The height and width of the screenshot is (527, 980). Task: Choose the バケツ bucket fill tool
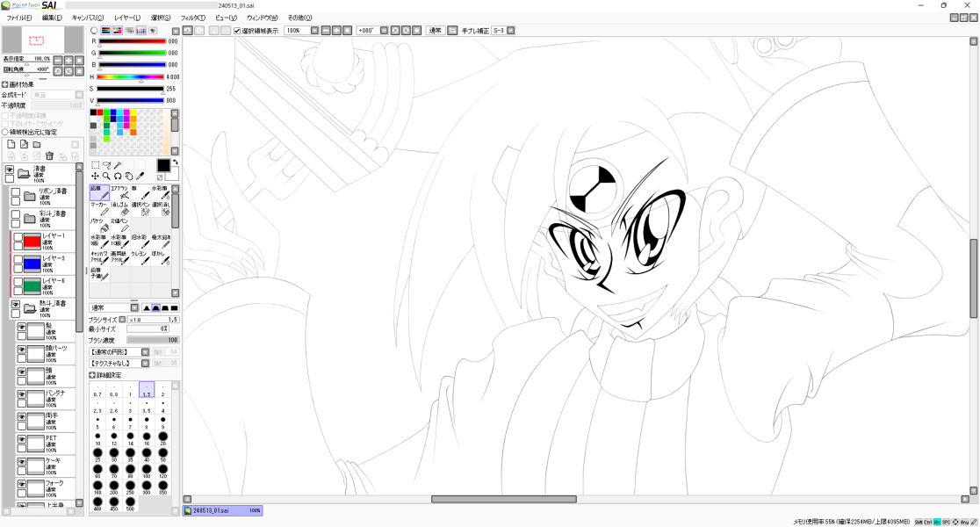pyautogui.click(x=99, y=226)
